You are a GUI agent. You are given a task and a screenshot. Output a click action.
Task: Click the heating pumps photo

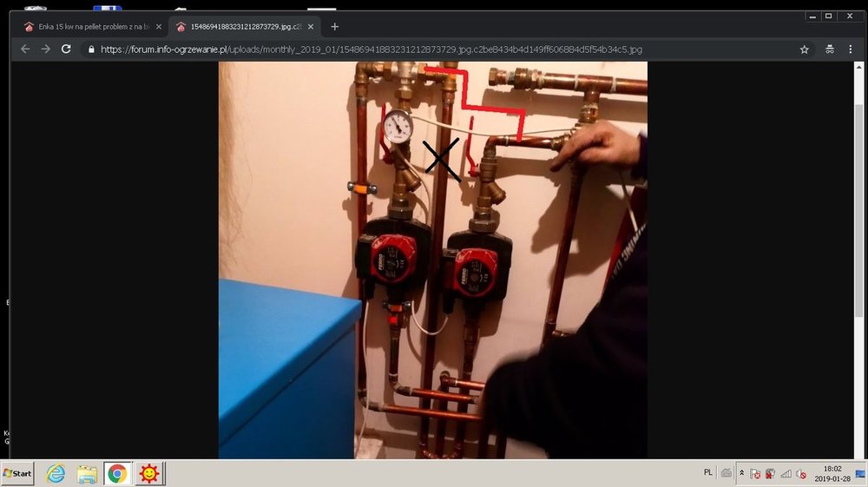tap(432, 260)
